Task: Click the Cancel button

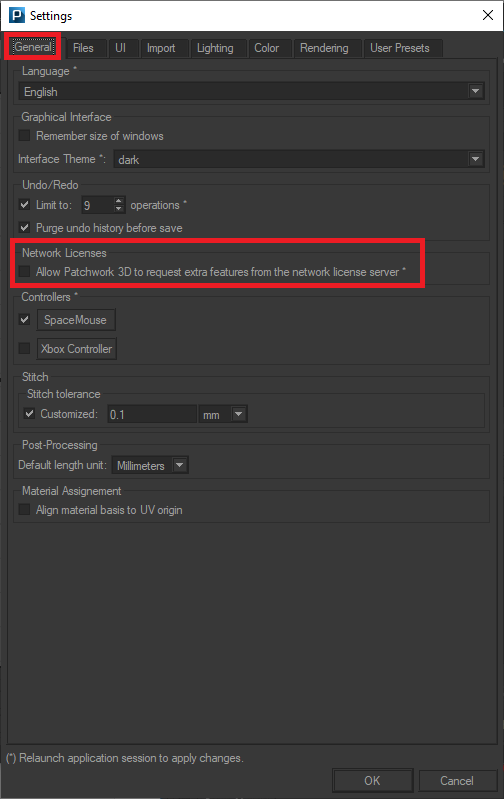Action: point(457,781)
